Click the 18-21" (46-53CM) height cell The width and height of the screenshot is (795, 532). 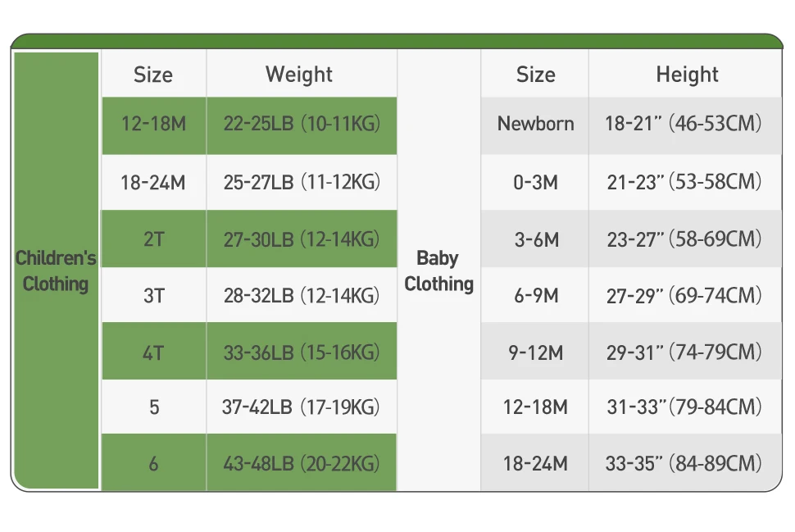[684, 125]
